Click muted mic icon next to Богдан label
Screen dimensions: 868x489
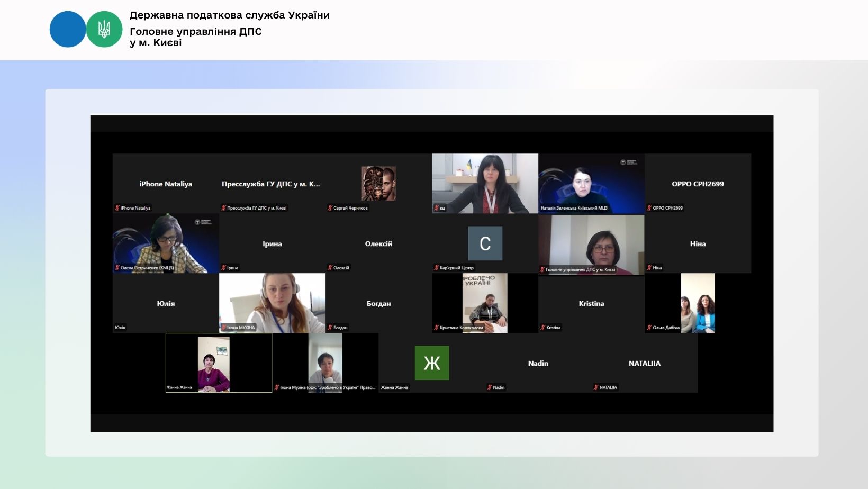click(330, 328)
